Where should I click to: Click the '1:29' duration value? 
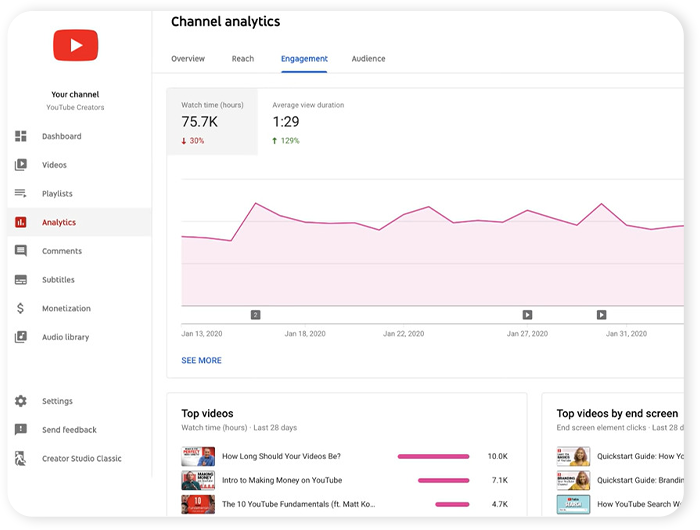tap(286, 122)
